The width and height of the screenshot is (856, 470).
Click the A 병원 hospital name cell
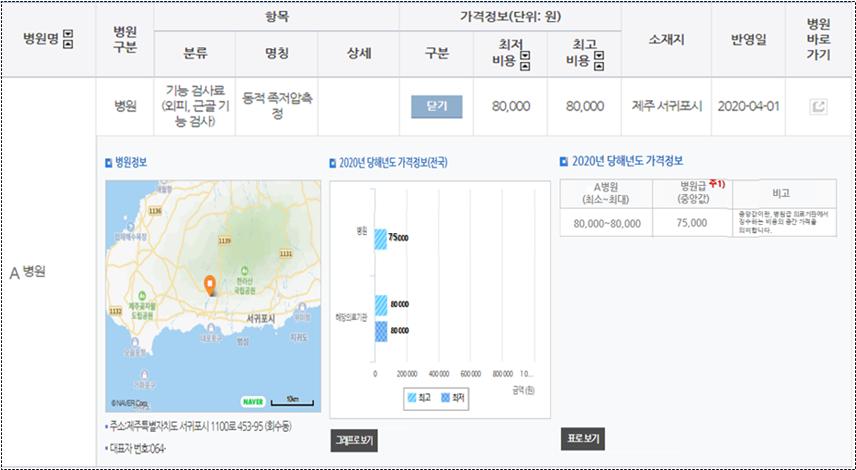click(x=27, y=272)
